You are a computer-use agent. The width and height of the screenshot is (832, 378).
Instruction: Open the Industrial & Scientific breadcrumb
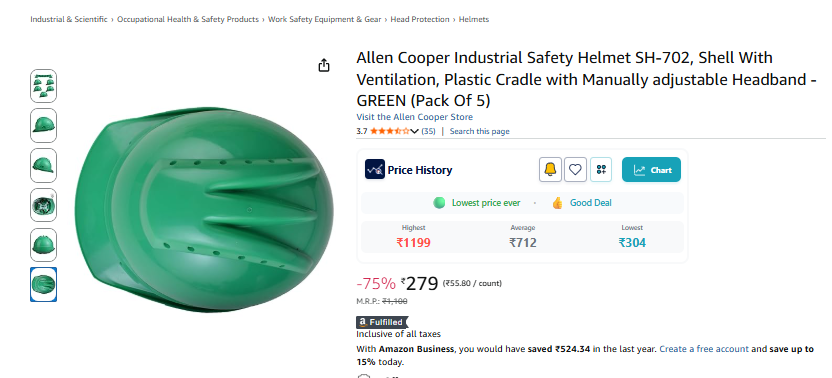point(68,19)
